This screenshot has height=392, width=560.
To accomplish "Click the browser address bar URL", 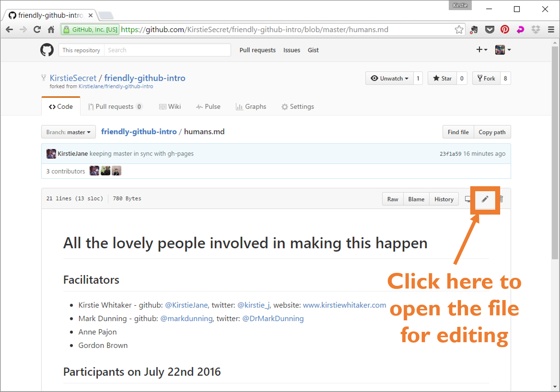I will pyautogui.click(x=255, y=30).
